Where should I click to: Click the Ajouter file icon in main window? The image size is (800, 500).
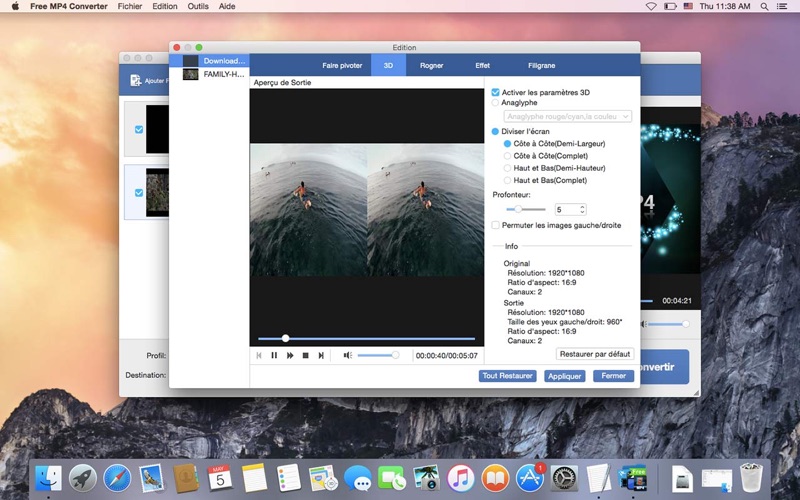coord(136,81)
